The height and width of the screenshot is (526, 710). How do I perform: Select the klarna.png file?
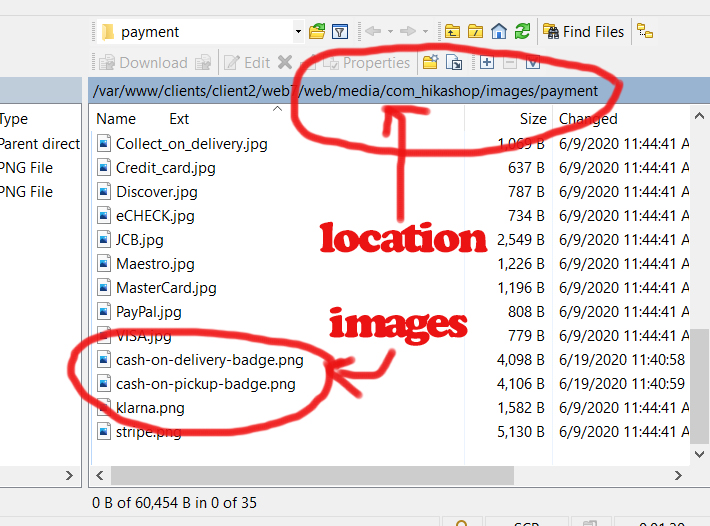coord(150,408)
